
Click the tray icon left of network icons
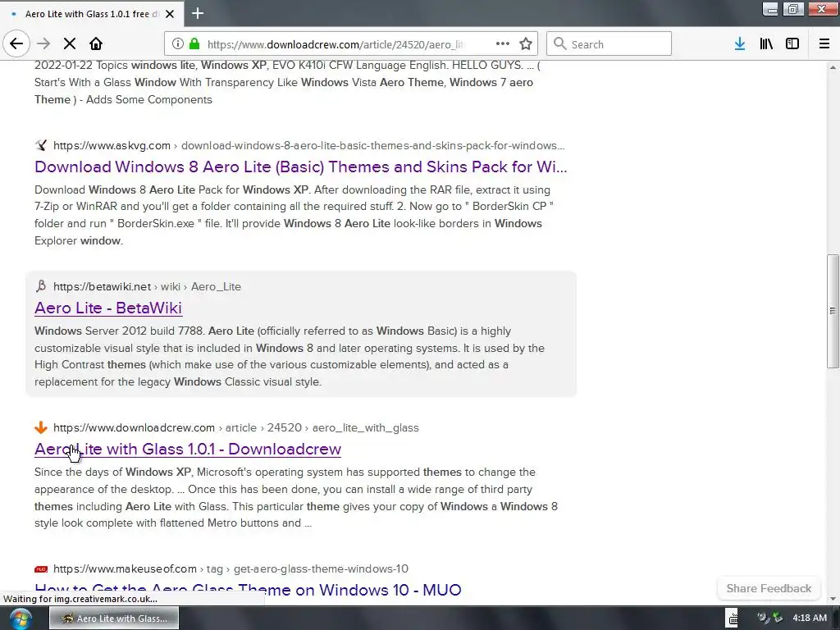(x=763, y=619)
